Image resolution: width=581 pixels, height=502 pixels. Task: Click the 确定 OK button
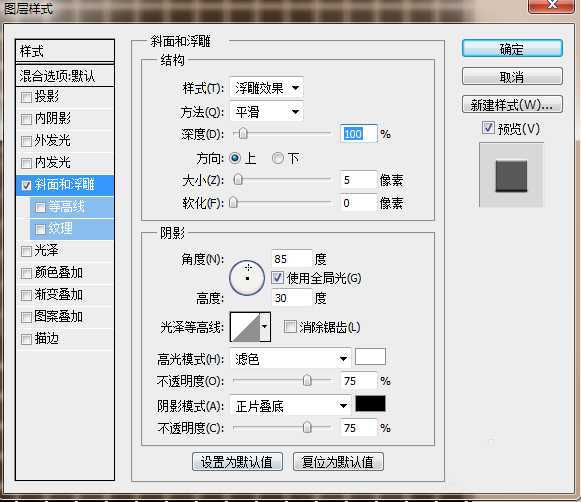[x=512, y=49]
